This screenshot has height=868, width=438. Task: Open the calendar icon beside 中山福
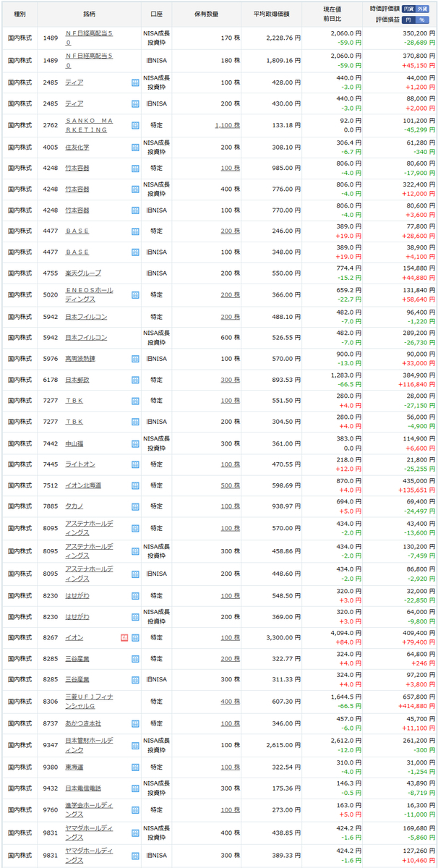pos(135,443)
